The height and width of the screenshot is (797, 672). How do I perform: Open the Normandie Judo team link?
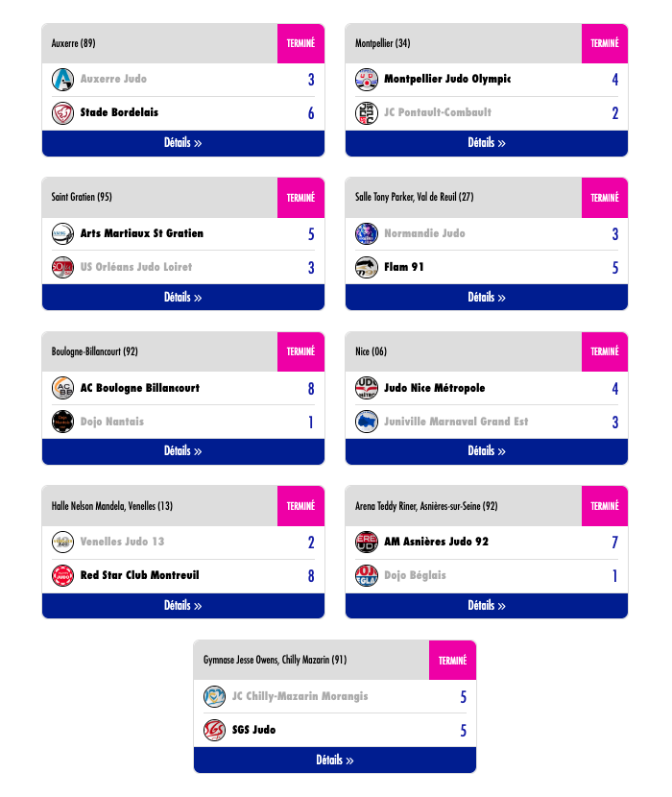click(x=424, y=233)
